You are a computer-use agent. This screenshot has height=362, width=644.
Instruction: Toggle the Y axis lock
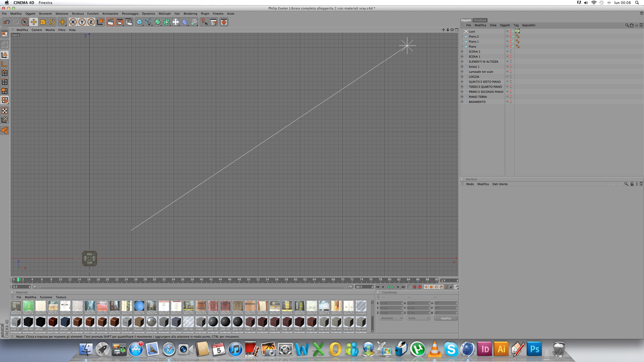point(82,22)
